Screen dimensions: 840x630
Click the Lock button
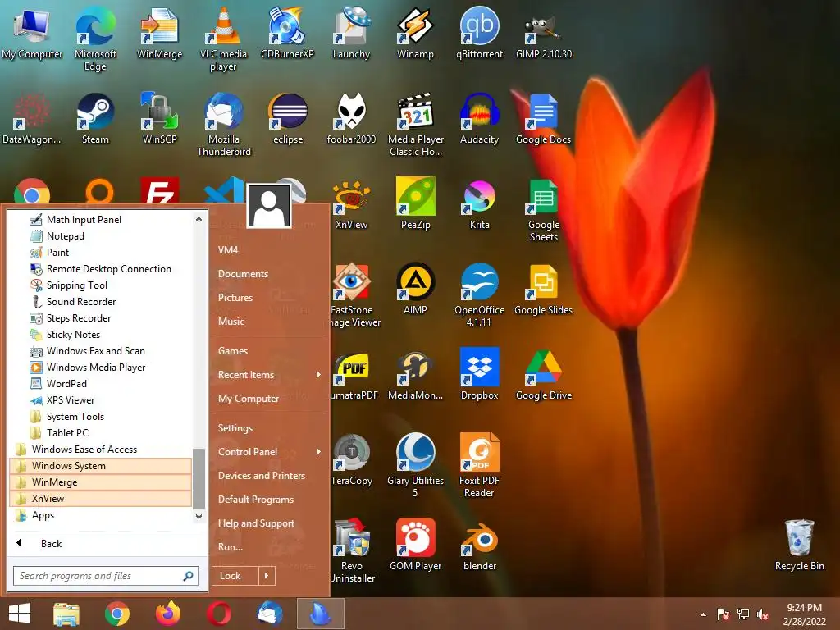[x=235, y=576]
